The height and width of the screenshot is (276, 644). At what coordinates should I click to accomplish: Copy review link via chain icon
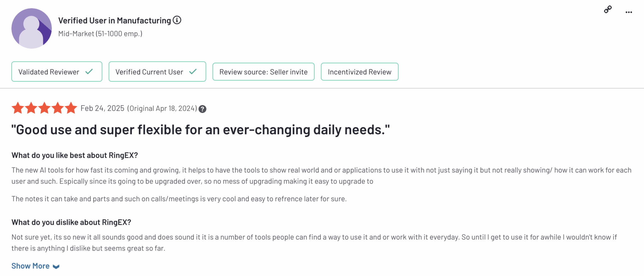click(x=608, y=10)
